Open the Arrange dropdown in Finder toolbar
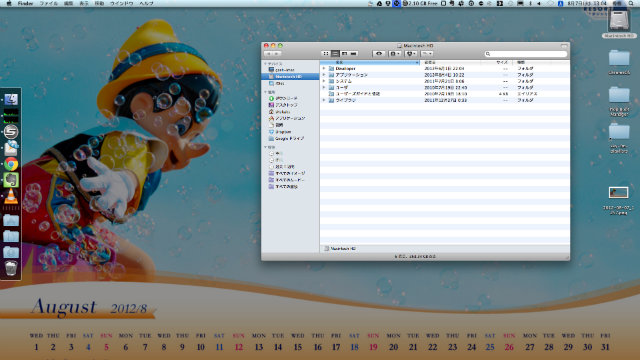 click(x=427, y=53)
